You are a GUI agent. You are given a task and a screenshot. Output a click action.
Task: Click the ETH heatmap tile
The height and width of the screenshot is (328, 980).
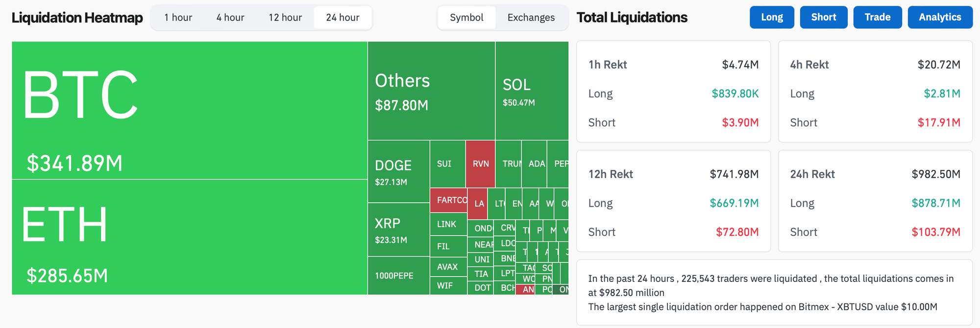click(190, 237)
